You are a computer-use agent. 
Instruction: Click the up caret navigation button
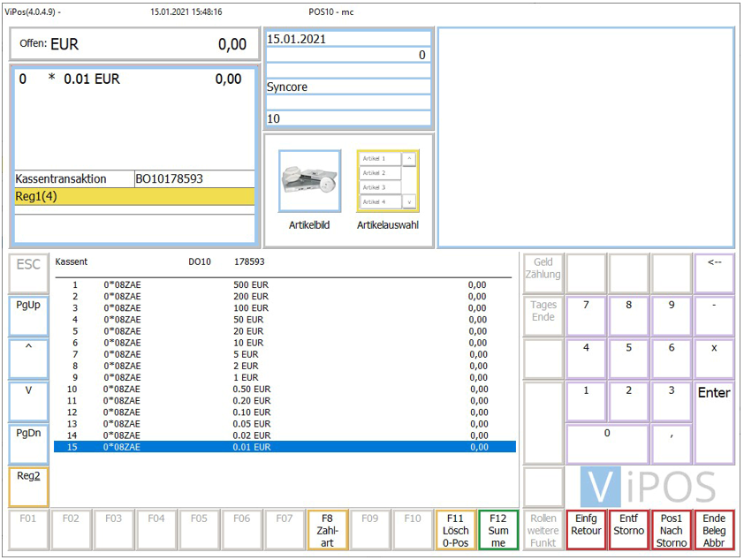pos(28,359)
